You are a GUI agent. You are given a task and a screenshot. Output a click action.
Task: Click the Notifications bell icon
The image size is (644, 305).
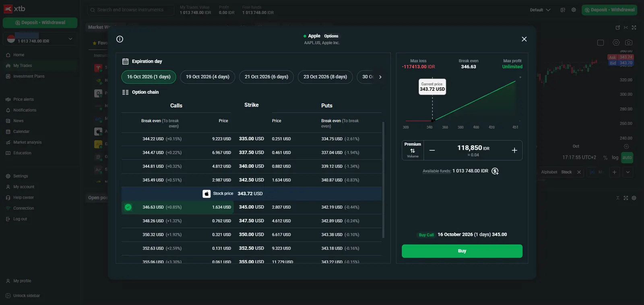(8, 110)
